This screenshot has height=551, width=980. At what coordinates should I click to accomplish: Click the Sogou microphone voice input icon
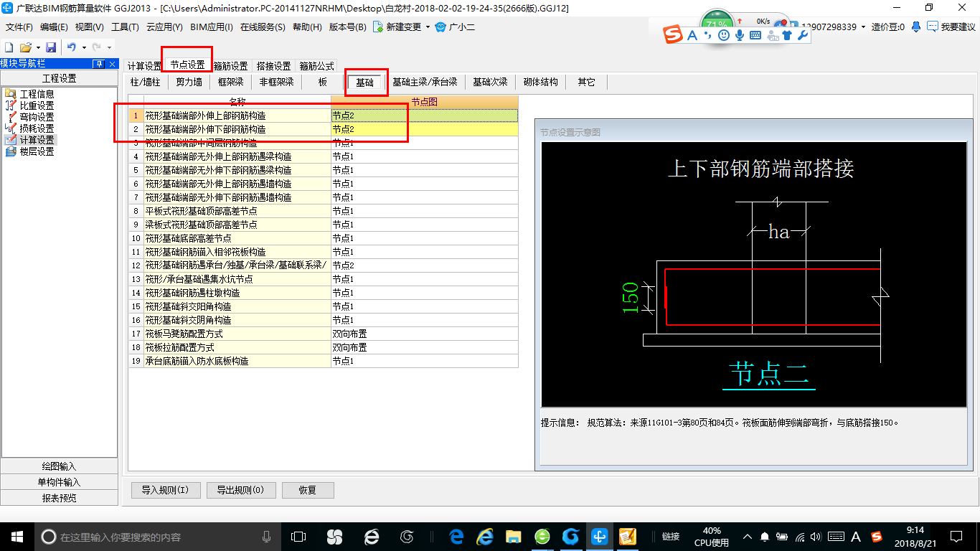740,34
